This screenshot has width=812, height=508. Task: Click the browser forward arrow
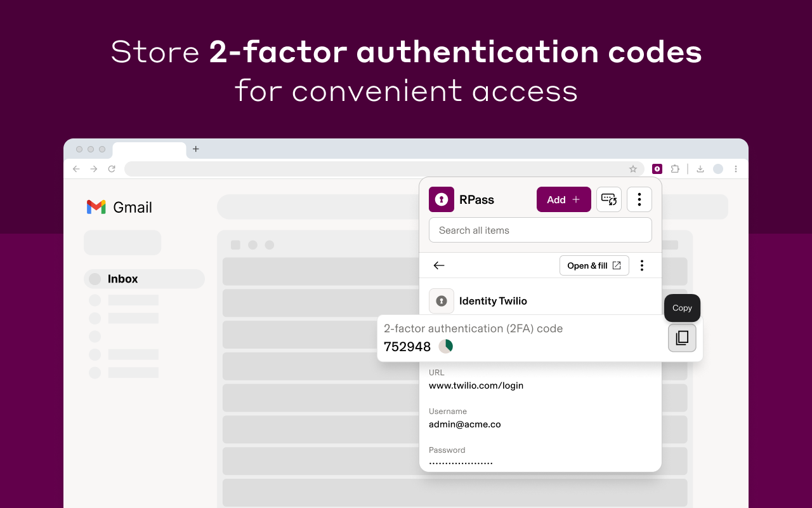[x=94, y=169]
